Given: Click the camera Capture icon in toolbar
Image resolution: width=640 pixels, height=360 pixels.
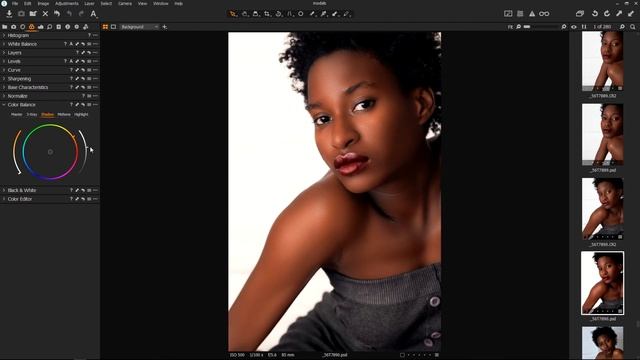Looking at the screenshot, I should [x=21, y=14].
